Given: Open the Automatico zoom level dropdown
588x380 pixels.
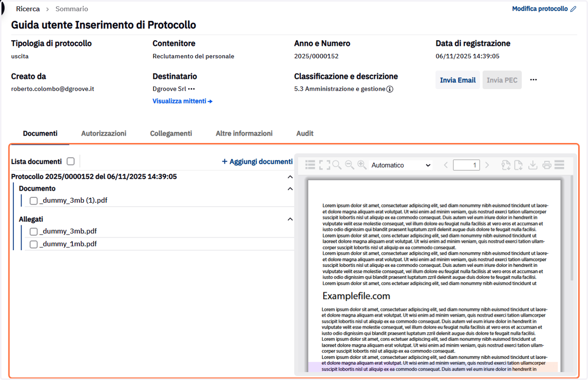Looking at the screenshot, I should tap(401, 165).
